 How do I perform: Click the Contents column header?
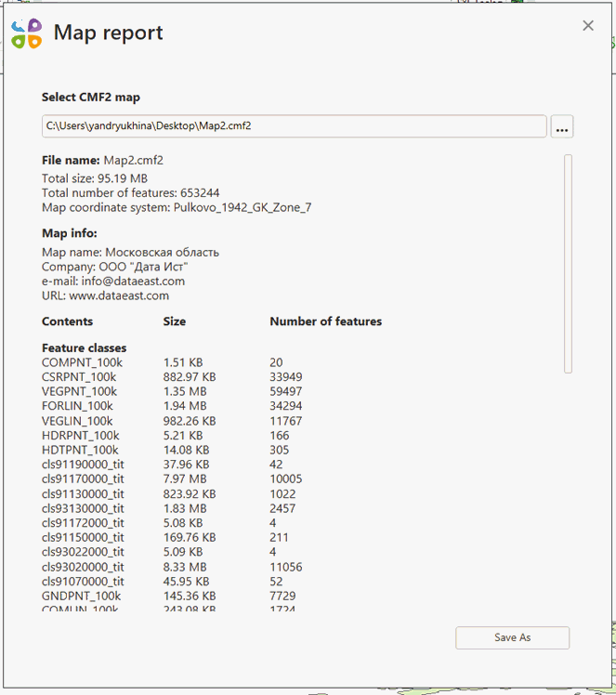67,321
